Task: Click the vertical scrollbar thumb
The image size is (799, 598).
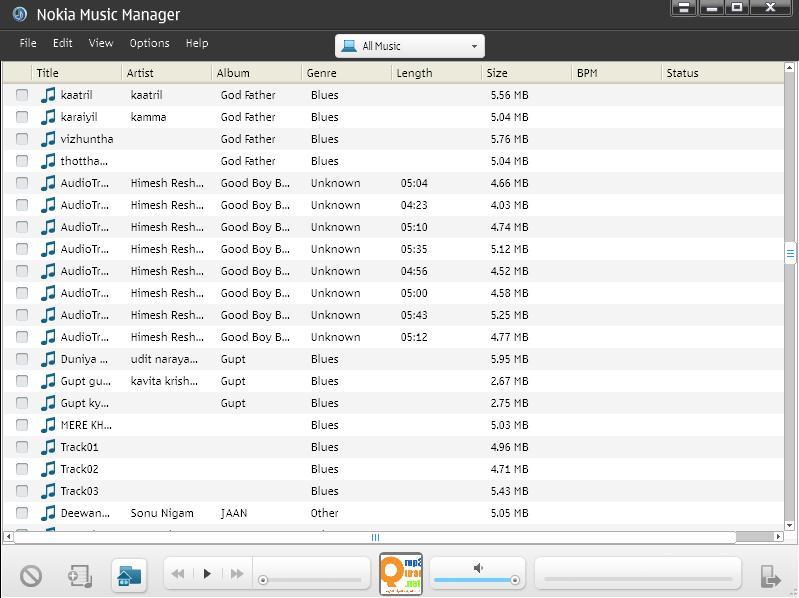Action: (x=790, y=253)
